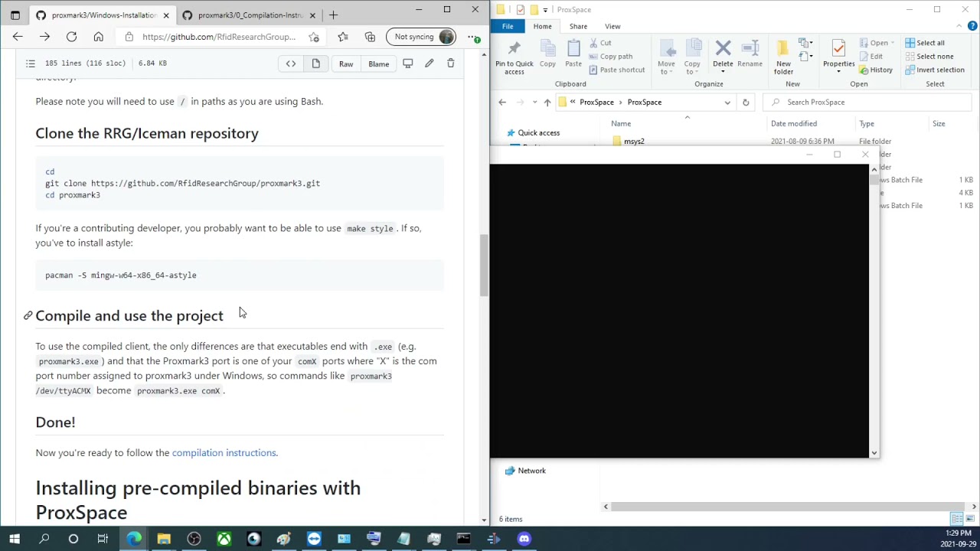Edit this file with pencil icon
The height and width of the screenshot is (551, 980).
coord(429,64)
